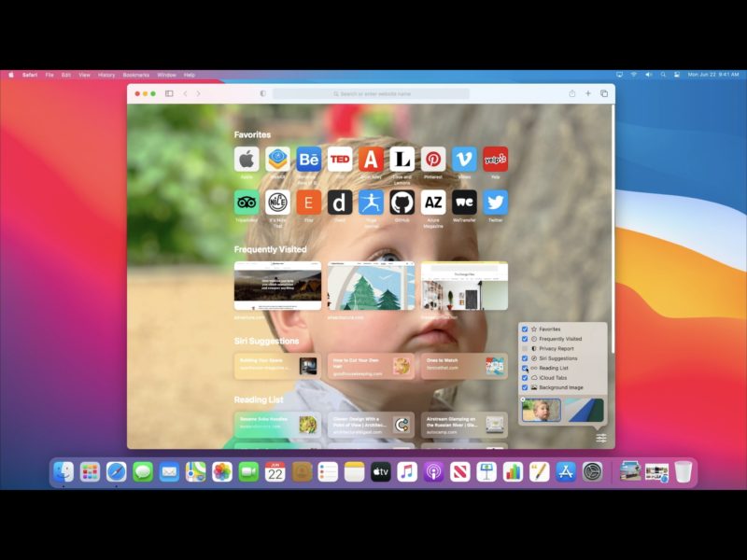Open the Bookmarks menu
The image size is (747, 560).
click(x=136, y=75)
